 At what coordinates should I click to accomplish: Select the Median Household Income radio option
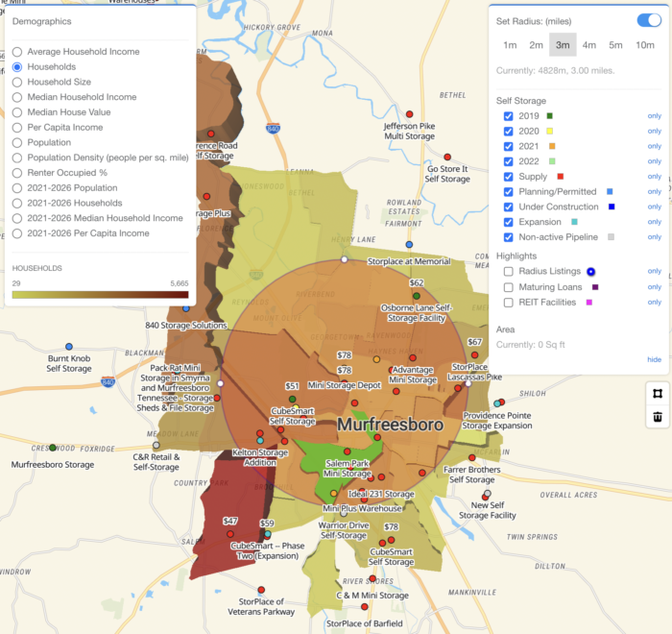(x=17, y=97)
